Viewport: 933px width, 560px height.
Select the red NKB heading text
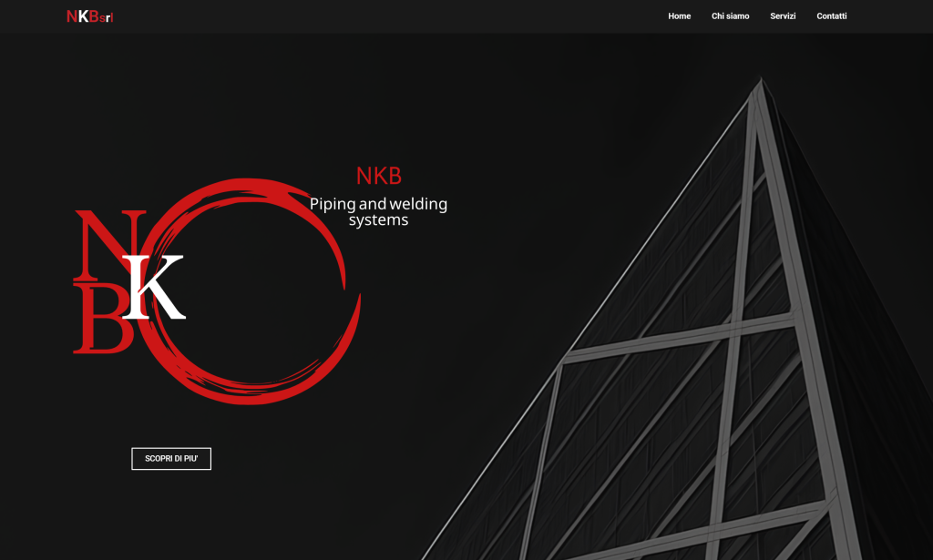tap(378, 176)
